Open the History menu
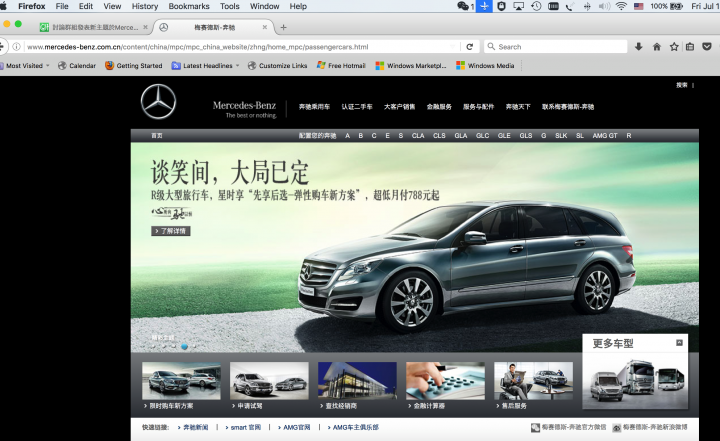 click(145, 6)
